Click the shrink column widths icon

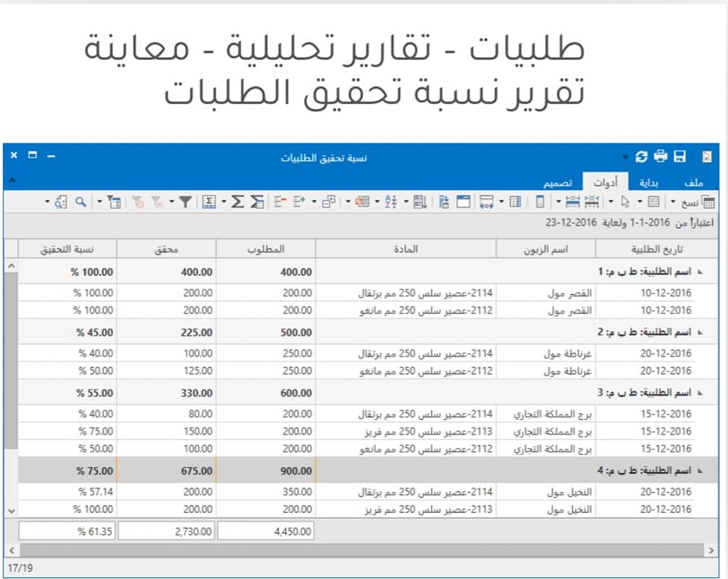(591, 202)
